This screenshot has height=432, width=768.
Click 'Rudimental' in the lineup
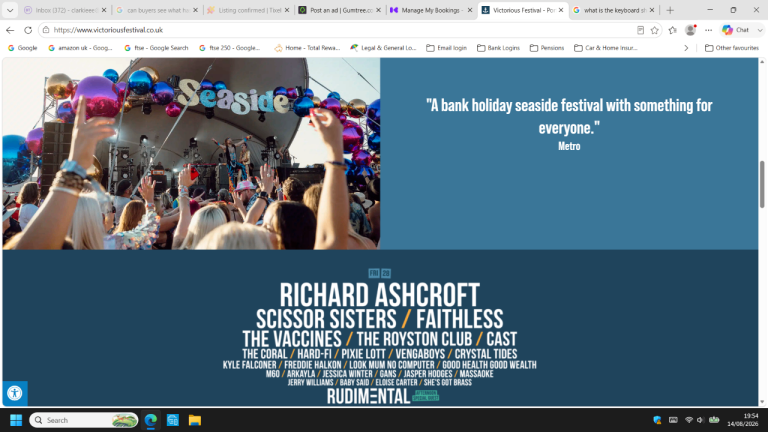click(368, 397)
